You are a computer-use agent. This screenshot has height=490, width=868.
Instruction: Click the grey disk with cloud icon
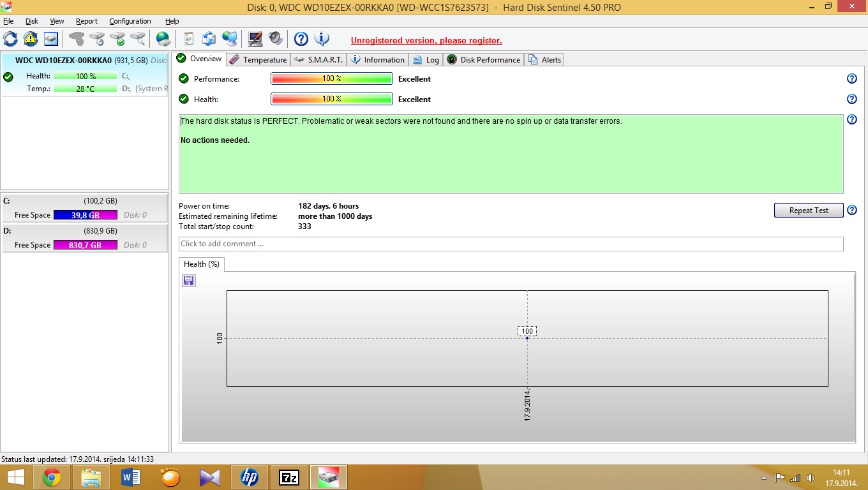(x=77, y=39)
